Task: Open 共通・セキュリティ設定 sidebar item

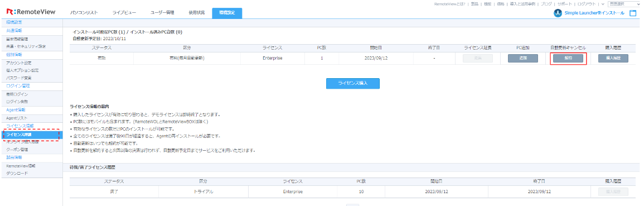Action: pos(26,46)
